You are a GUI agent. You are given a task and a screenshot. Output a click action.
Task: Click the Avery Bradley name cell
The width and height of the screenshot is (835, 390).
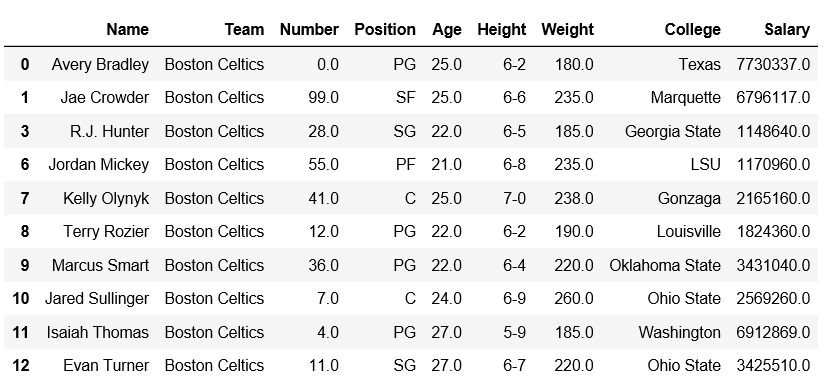click(100, 64)
